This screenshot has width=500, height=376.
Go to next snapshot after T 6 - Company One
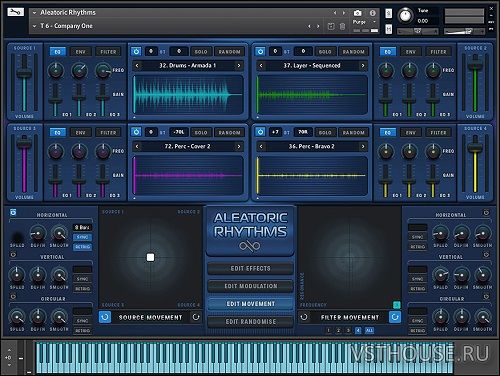coord(318,26)
